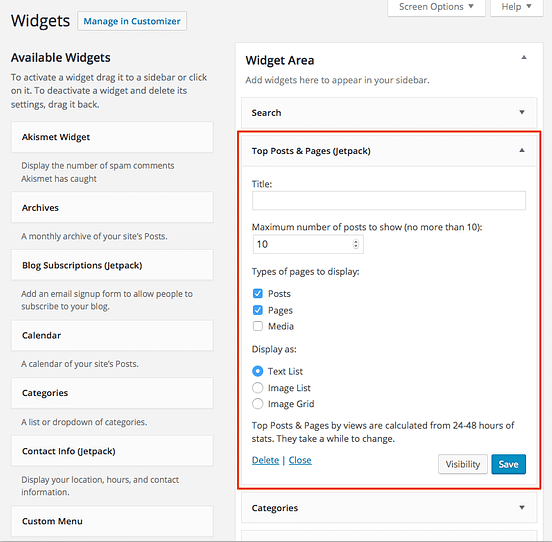
Task: Save the Top Posts widget settings
Action: (x=508, y=464)
